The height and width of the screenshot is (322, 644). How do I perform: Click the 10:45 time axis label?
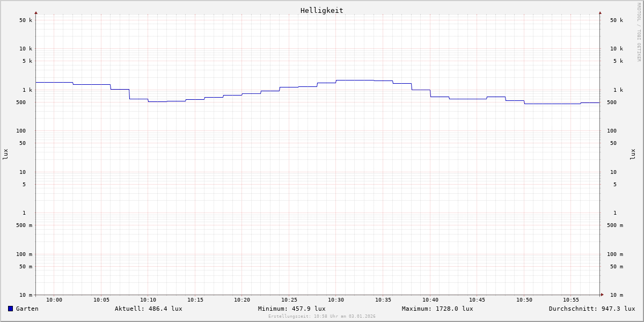click(x=477, y=300)
